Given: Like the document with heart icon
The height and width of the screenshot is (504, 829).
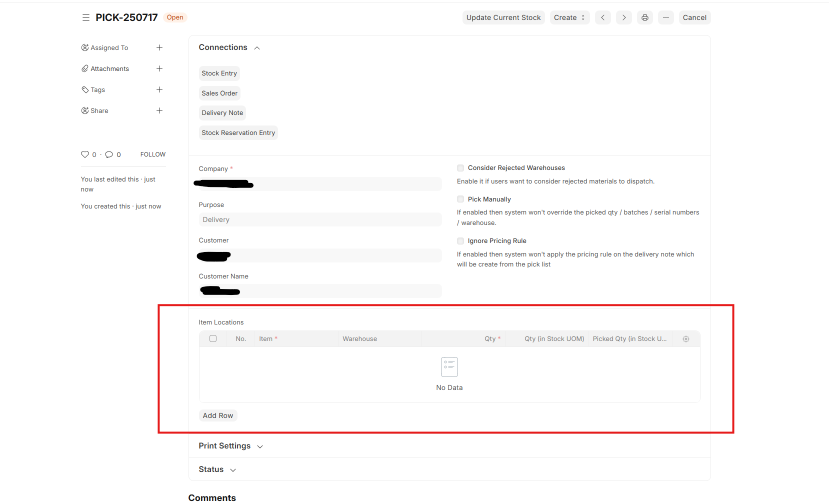Looking at the screenshot, I should click(x=85, y=154).
